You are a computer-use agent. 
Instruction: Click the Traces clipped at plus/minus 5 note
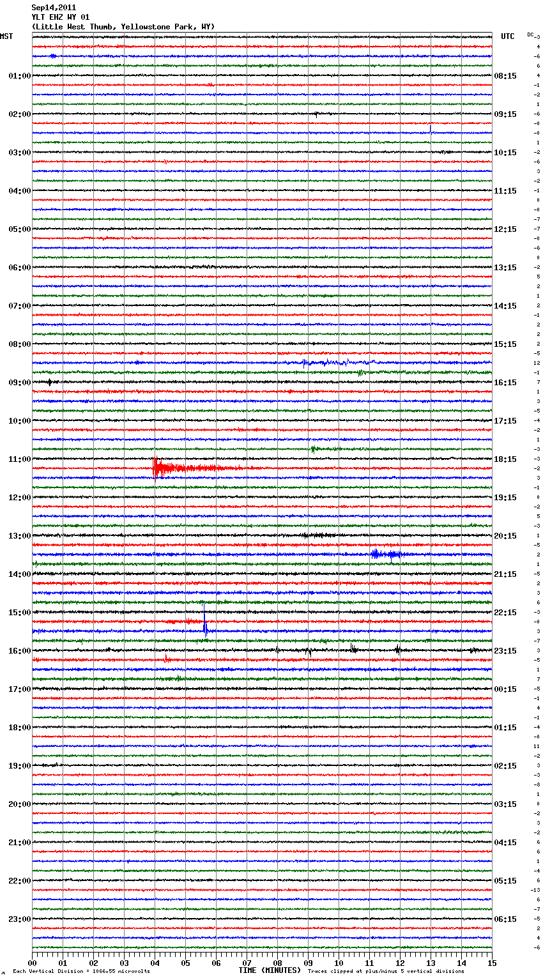pyautogui.click(x=386, y=971)
